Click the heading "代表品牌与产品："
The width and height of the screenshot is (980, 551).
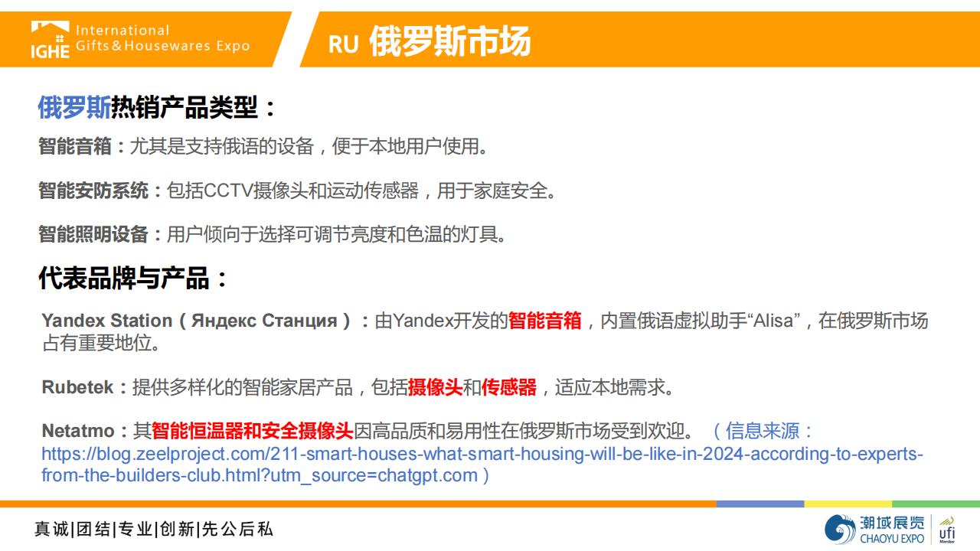click(133, 279)
